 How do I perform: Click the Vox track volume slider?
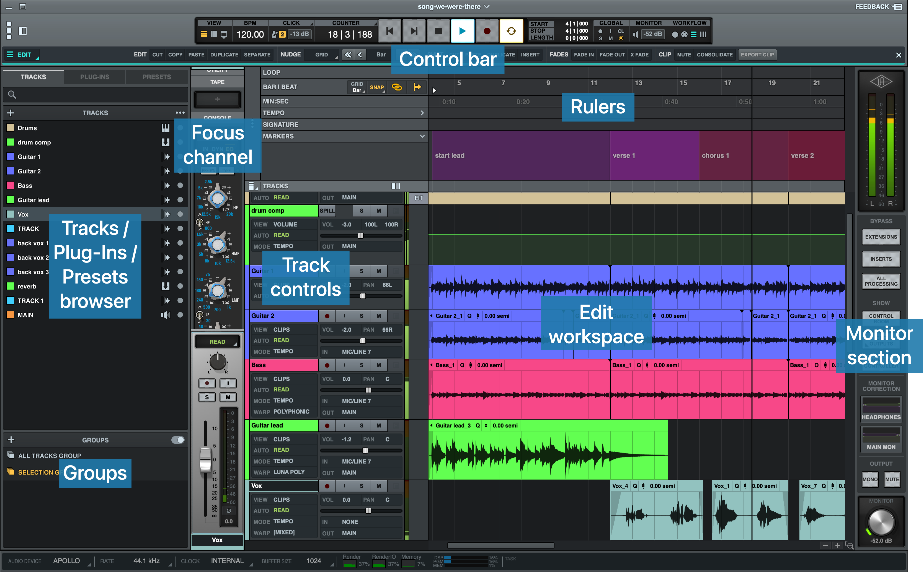361,511
